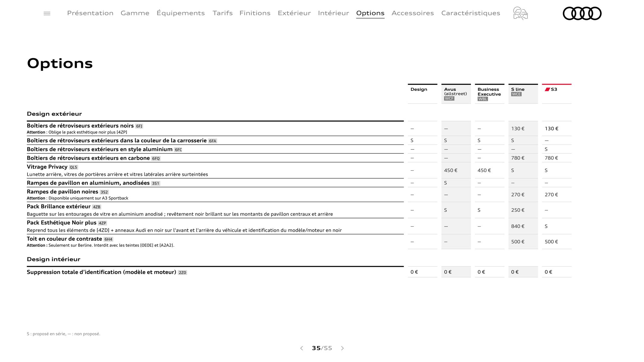The width and height of the screenshot is (644, 362).
Task: Select Toit en couleur de contraste row
Action: (215, 242)
